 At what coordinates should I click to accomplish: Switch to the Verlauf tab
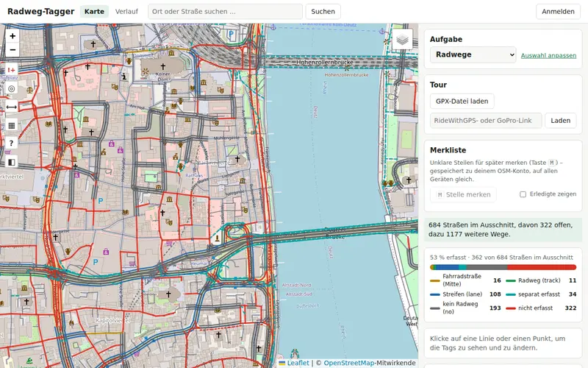pyautogui.click(x=126, y=12)
